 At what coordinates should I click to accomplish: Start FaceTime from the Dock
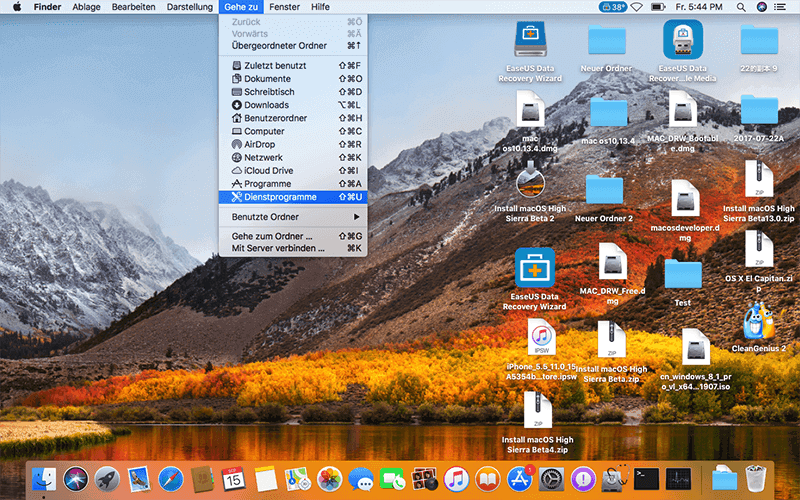(392, 479)
